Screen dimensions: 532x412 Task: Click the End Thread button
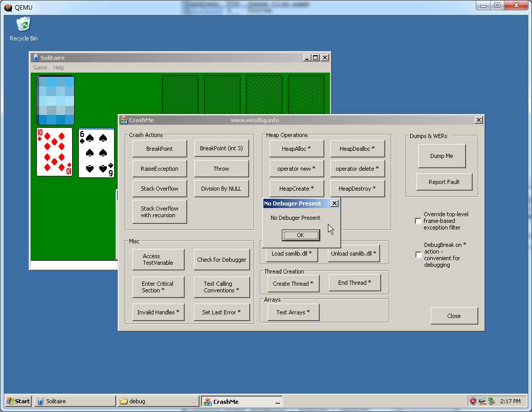pyautogui.click(x=354, y=283)
